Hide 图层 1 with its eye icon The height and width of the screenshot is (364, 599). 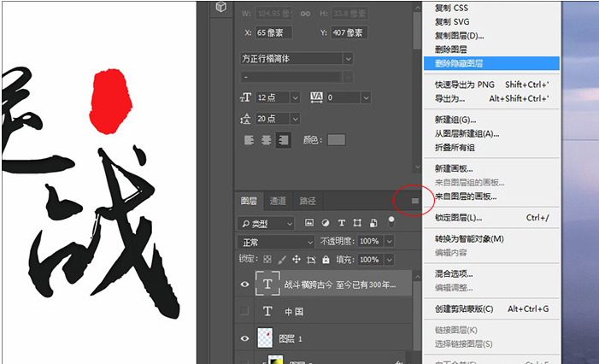point(245,338)
